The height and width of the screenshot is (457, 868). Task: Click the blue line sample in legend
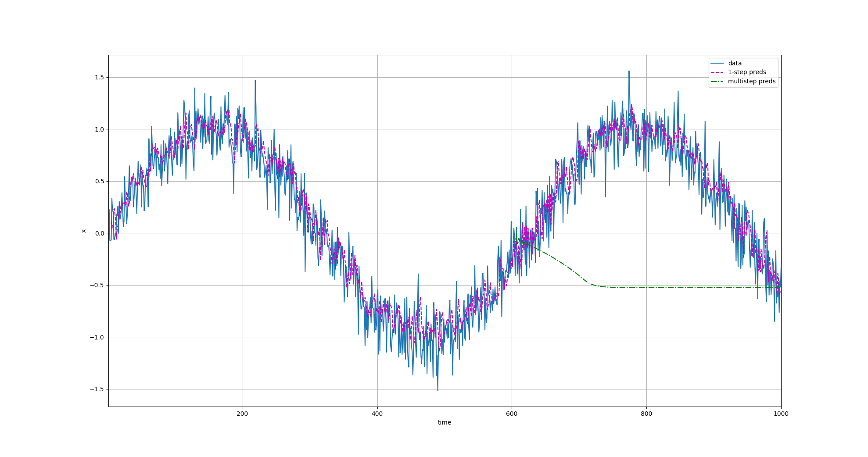(x=717, y=63)
